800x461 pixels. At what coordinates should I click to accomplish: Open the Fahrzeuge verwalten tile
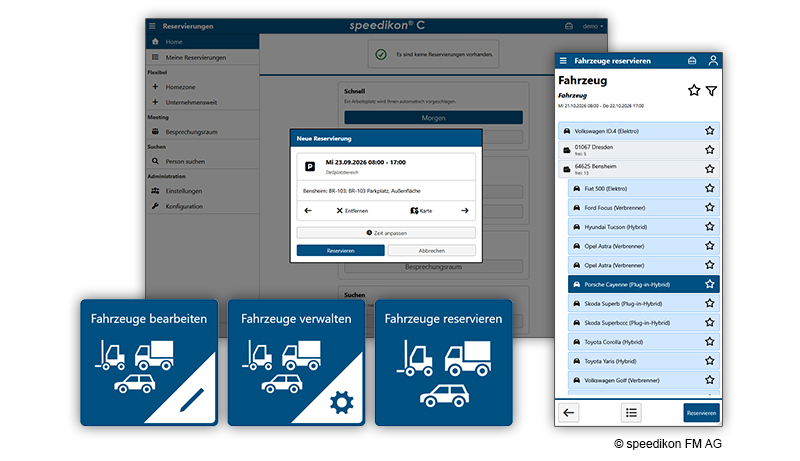296,363
